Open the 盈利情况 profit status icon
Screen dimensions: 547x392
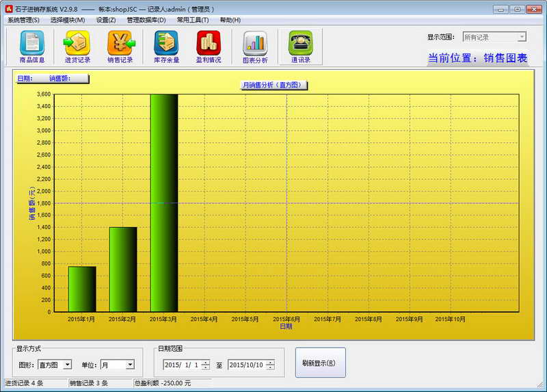(x=209, y=47)
